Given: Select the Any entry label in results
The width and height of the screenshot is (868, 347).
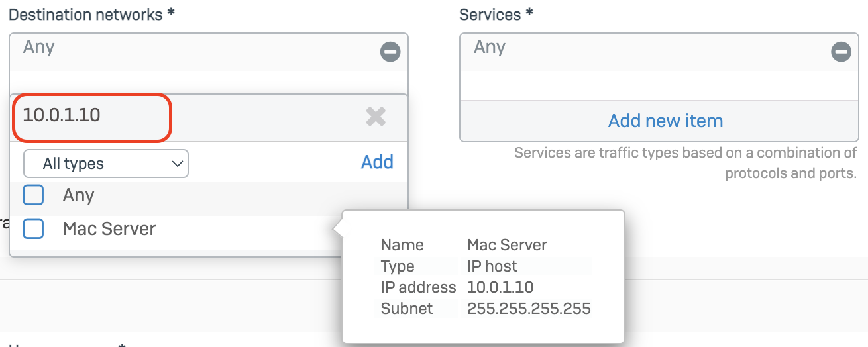Looking at the screenshot, I should pyautogui.click(x=78, y=195).
